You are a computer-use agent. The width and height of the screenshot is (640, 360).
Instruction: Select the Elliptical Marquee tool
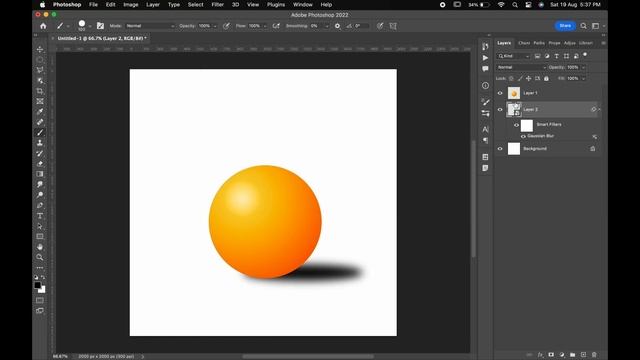coord(40,60)
